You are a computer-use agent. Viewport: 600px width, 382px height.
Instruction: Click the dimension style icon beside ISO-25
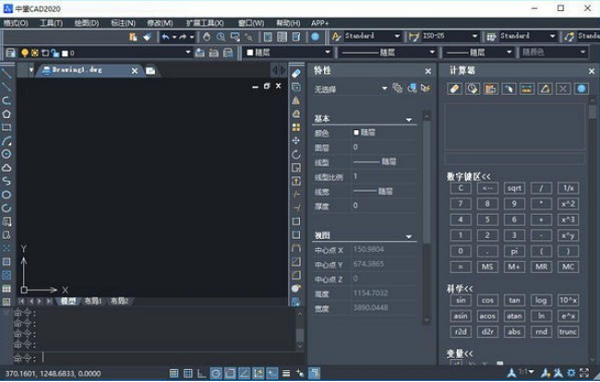pos(414,37)
